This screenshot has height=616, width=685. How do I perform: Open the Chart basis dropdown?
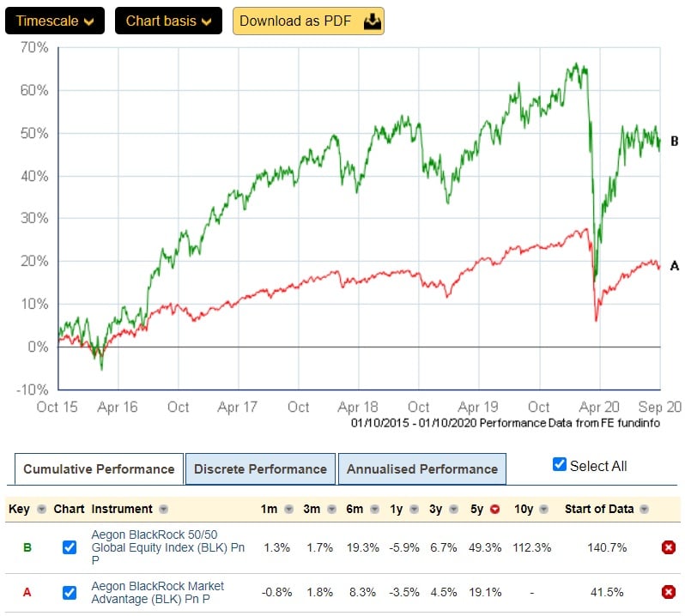(168, 21)
